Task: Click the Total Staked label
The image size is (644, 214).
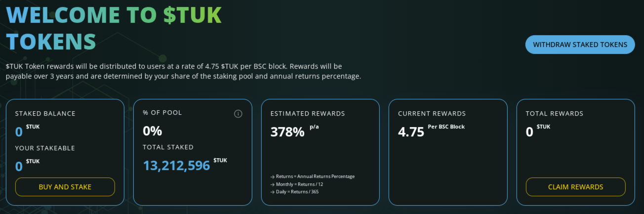Action: [x=168, y=147]
